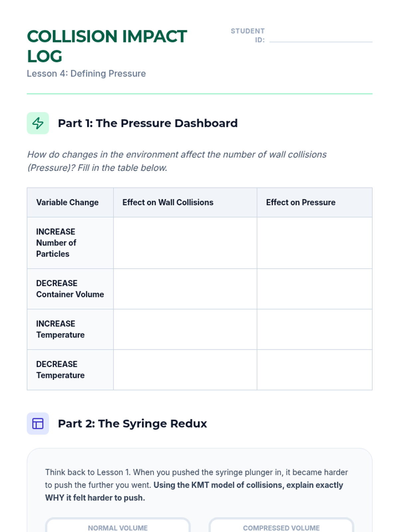Click the Effect on Pressure column header

click(x=301, y=202)
